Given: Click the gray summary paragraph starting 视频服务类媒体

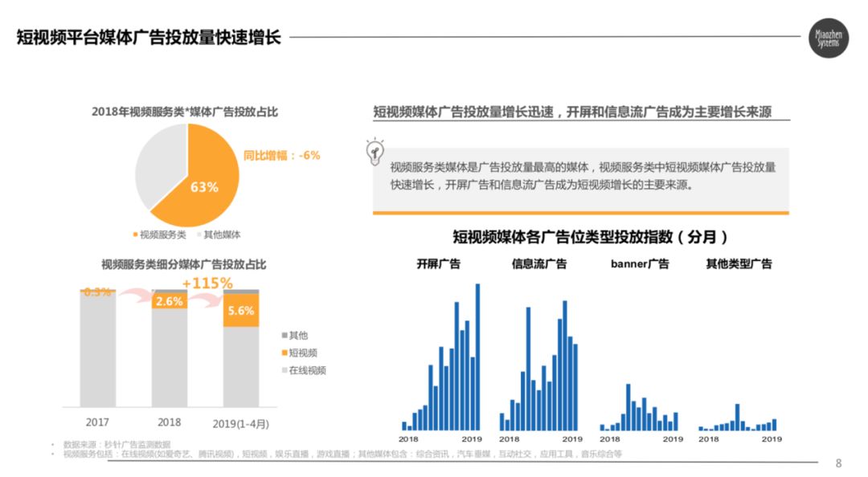Looking at the screenshot, I should [x=581, y=176].
